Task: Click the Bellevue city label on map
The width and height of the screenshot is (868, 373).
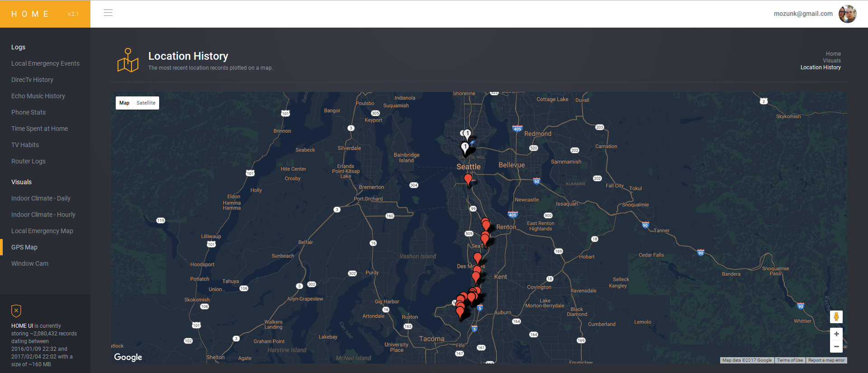Action: coord(511,165)
